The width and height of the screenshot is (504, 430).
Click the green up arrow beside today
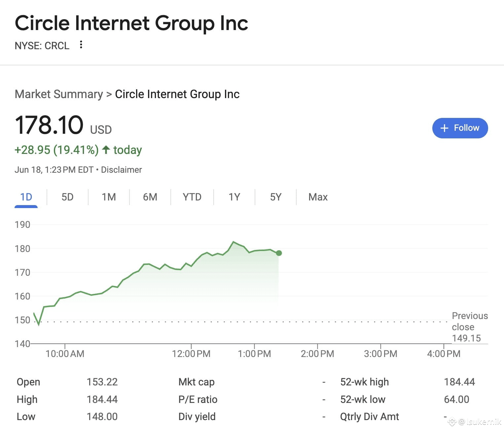coord(106,150)
